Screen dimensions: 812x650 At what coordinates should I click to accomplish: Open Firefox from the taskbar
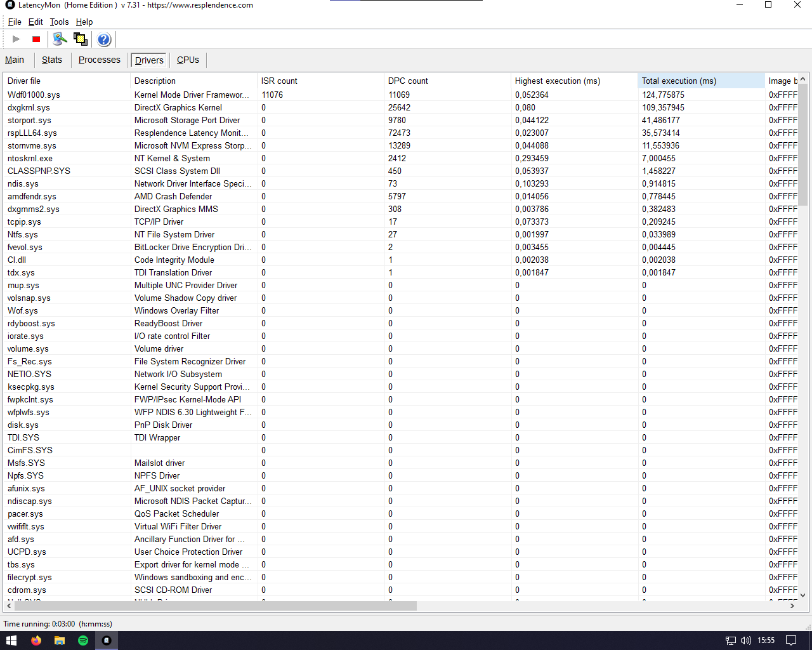36,640
